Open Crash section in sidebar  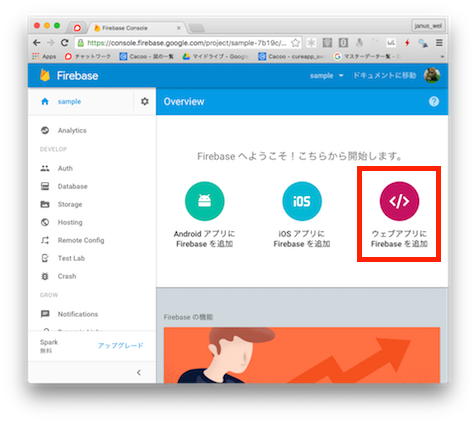(x=67, y=276)
